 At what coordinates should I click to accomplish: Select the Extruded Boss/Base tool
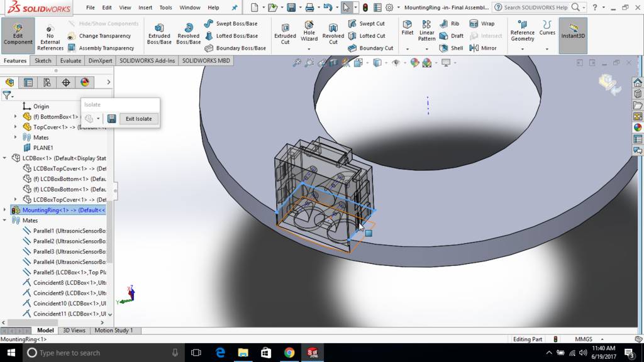point(159,34)
